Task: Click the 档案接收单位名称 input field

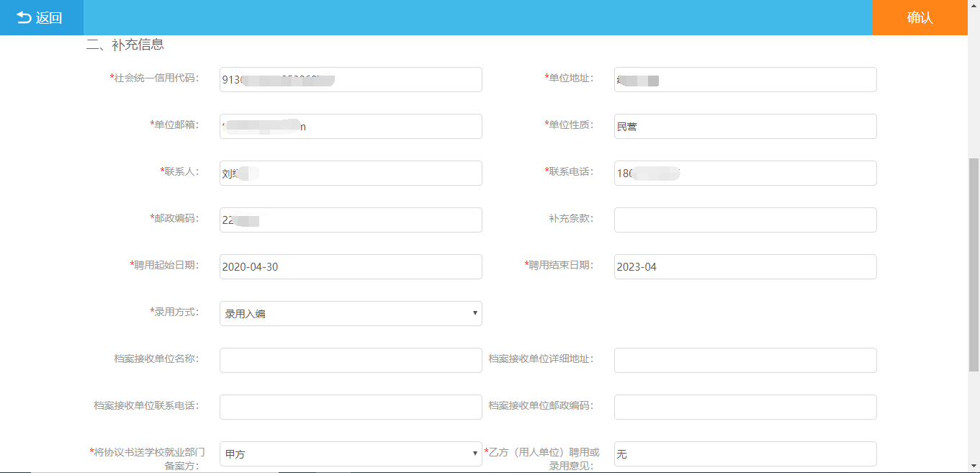Action: pos(351,361)
